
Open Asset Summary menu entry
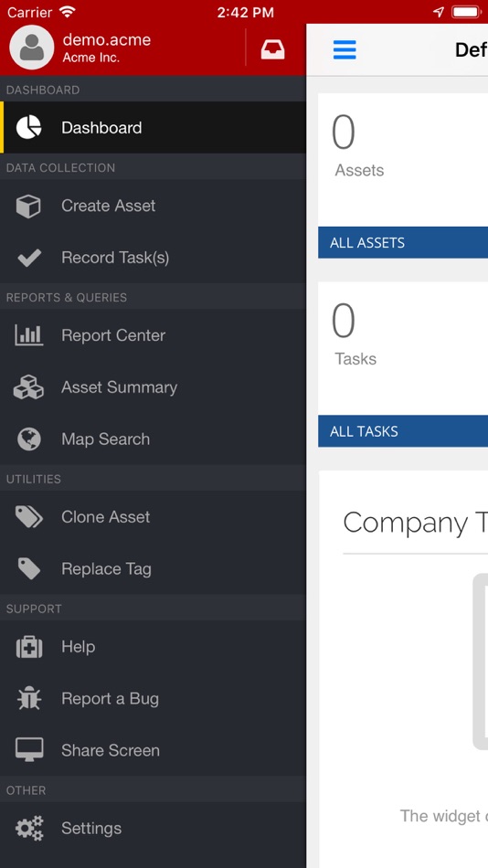coord(153,387)
